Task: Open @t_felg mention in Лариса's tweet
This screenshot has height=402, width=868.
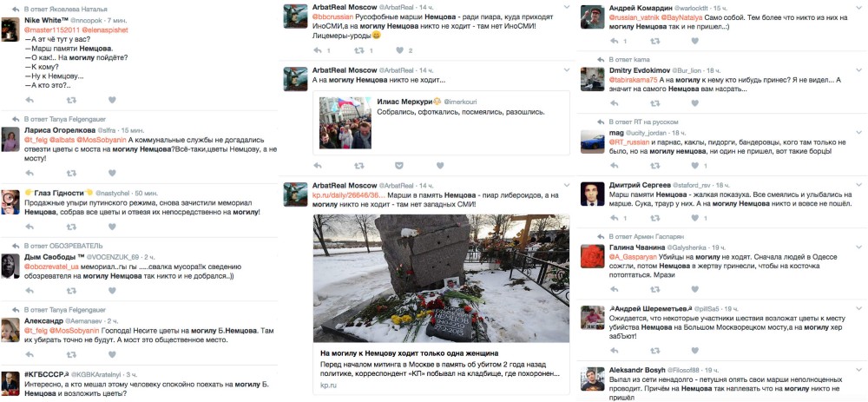Action: tap(35, 140)
